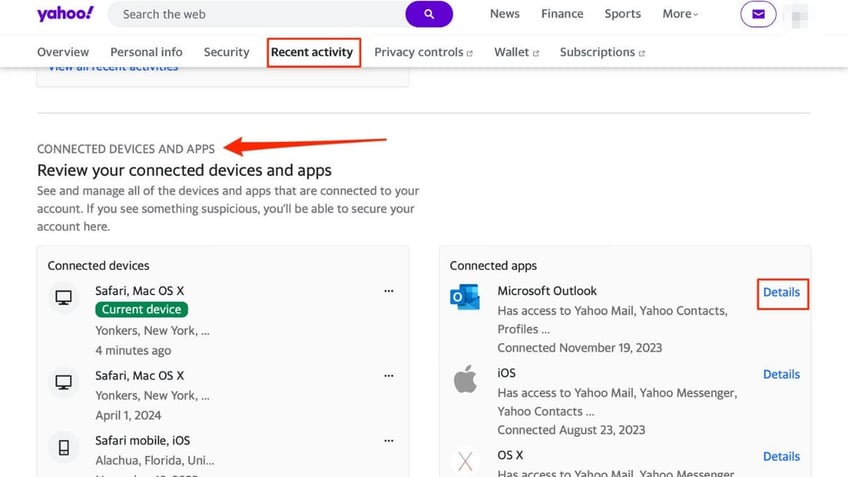Image resolution: width=848 pixels, height=477 pixels.
Task: Open options menu for Safari mobile iOS
Action: (389, 441)
